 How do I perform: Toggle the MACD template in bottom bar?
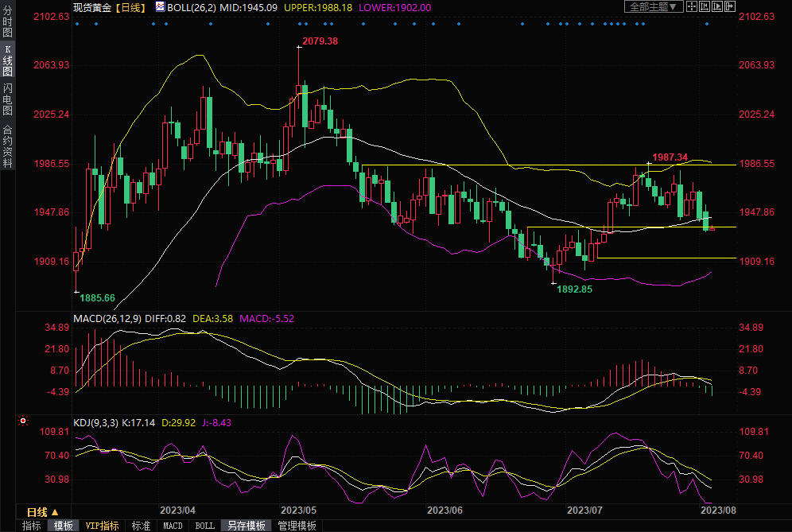click(x=173, y=526)
